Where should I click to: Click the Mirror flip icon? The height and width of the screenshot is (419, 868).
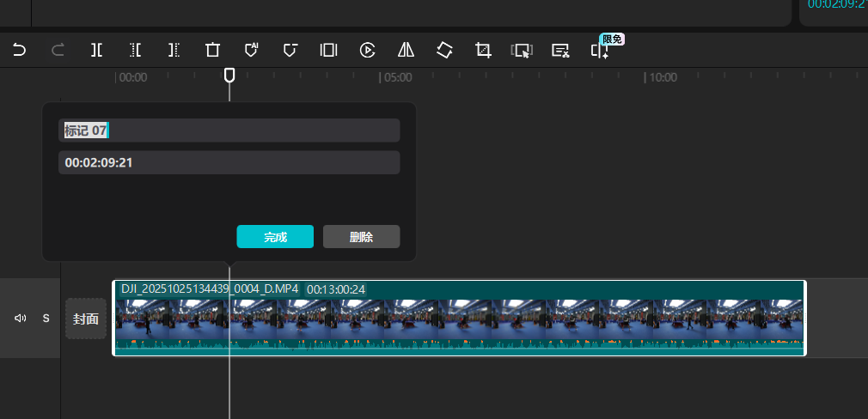[406, 50]
